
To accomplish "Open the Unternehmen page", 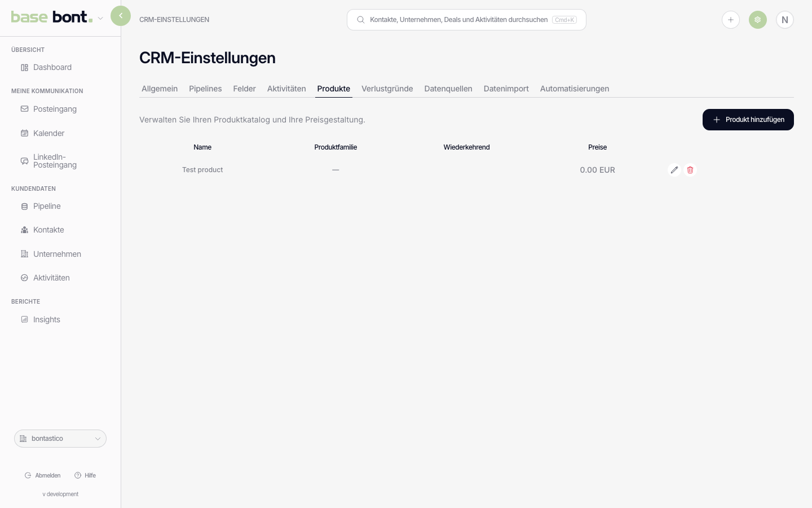I will coord(57,254).
